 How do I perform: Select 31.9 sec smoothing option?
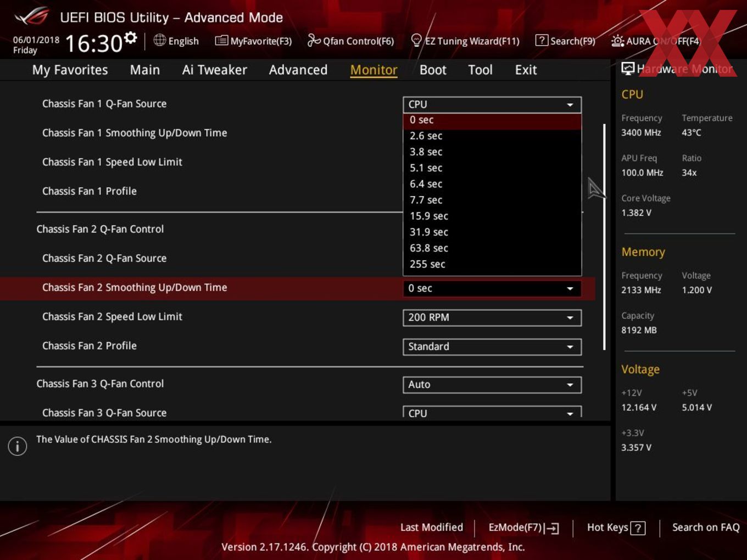pyautogui.click(x=492, y=232)
